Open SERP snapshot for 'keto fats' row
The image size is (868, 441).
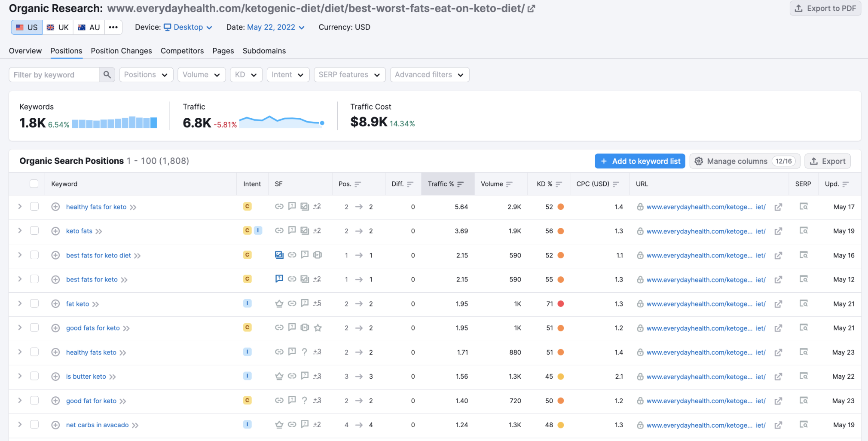point(803,231)
